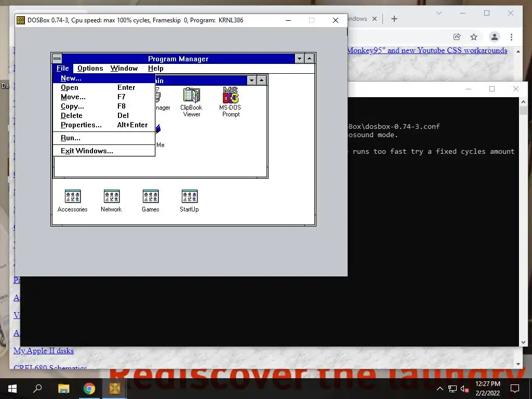Open the Network program group icon

tap(111, 201)
